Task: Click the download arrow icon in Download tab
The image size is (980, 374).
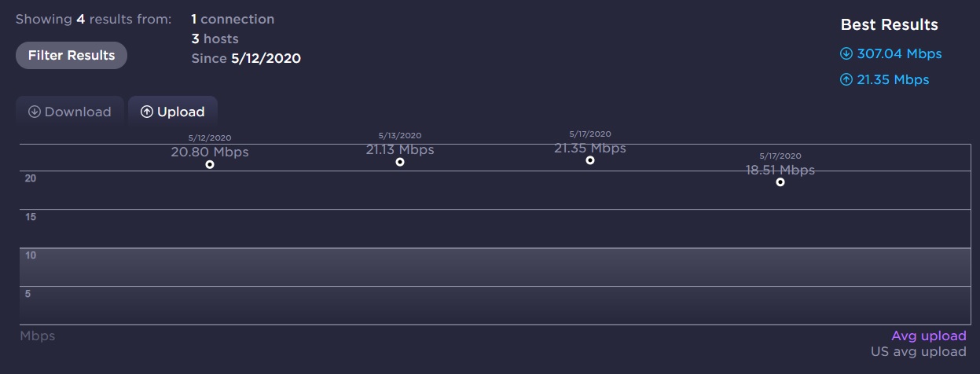Action: [35, 112]
